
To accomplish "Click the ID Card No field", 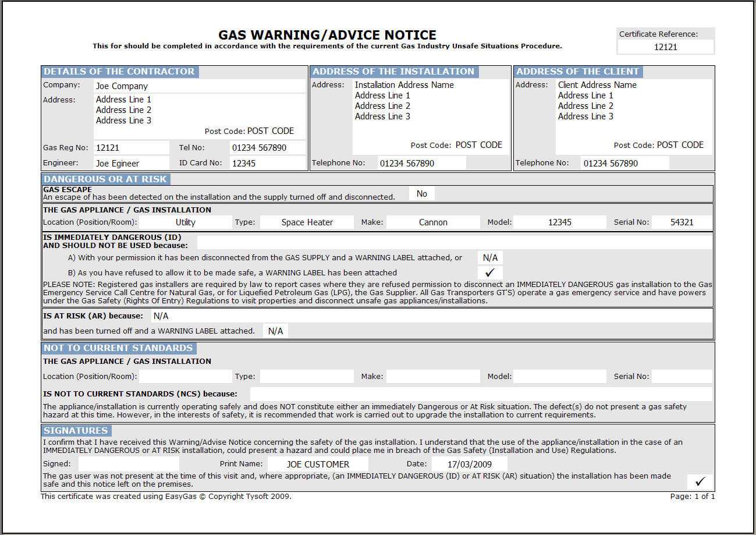I will pos(267,164).
